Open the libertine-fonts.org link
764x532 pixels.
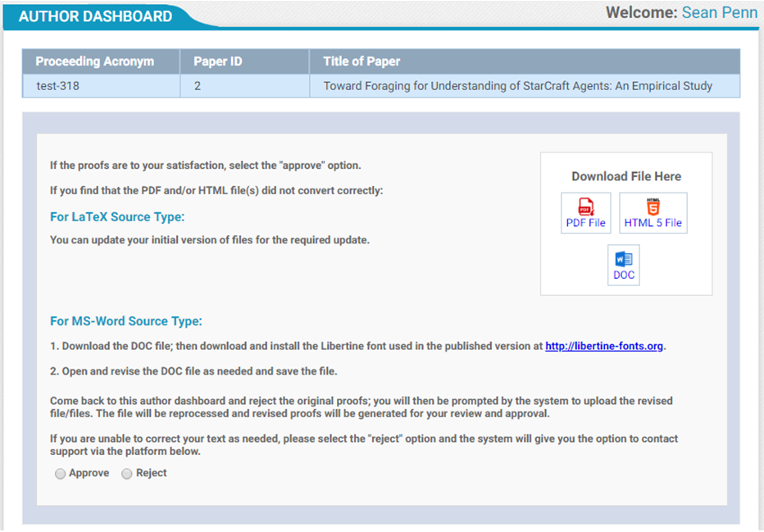coord(604,346)
